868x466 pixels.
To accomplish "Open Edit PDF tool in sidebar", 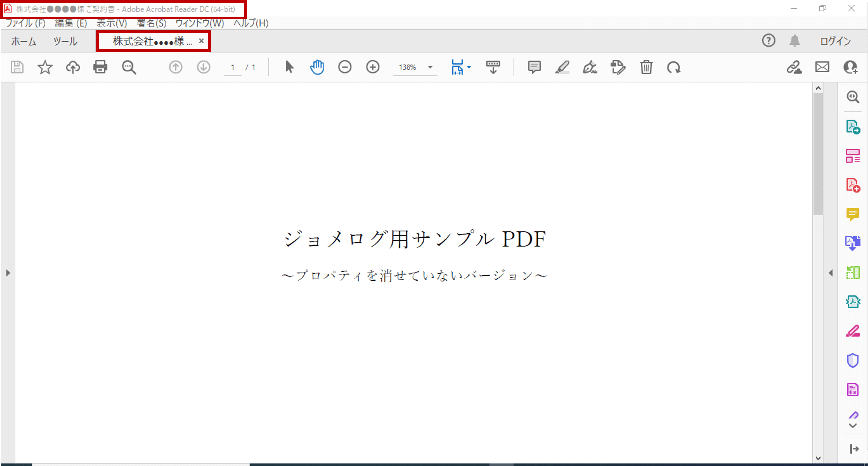I will pos(853,156).
